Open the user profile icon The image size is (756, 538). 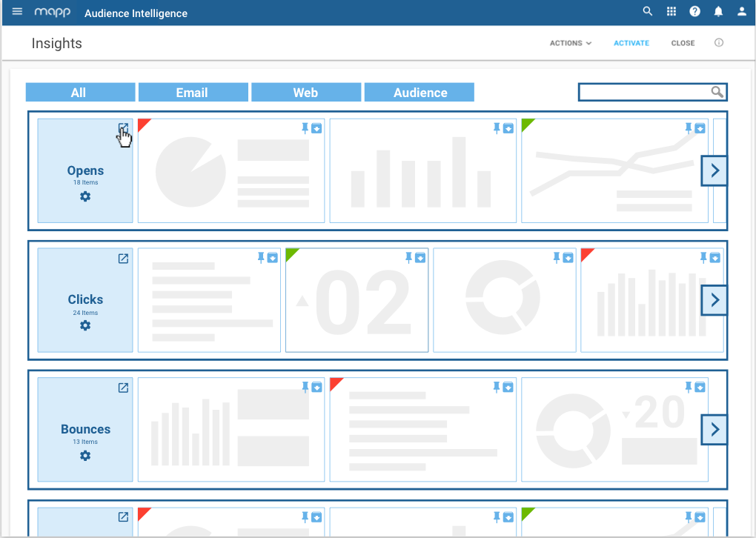pos(742,11)
